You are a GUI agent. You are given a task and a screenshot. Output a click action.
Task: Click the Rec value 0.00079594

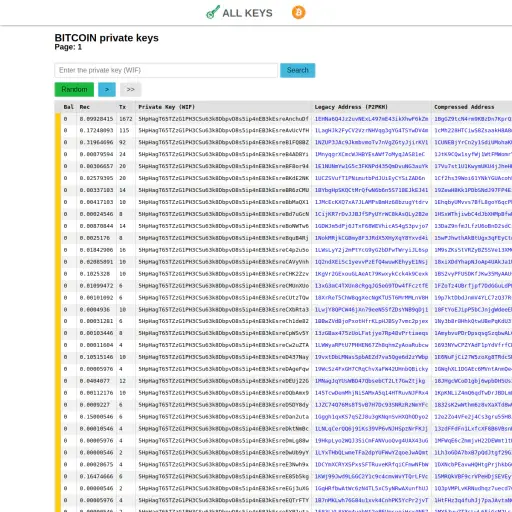(x=96, y=154)
